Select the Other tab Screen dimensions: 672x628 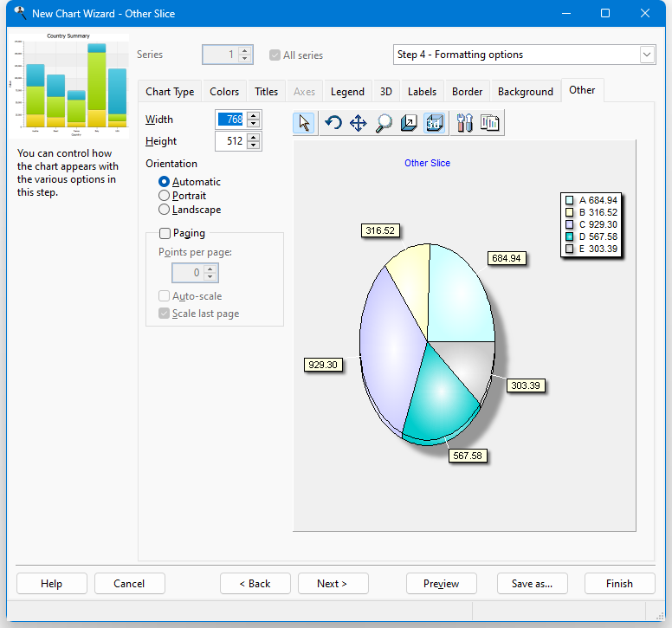(x=582, y=90)
